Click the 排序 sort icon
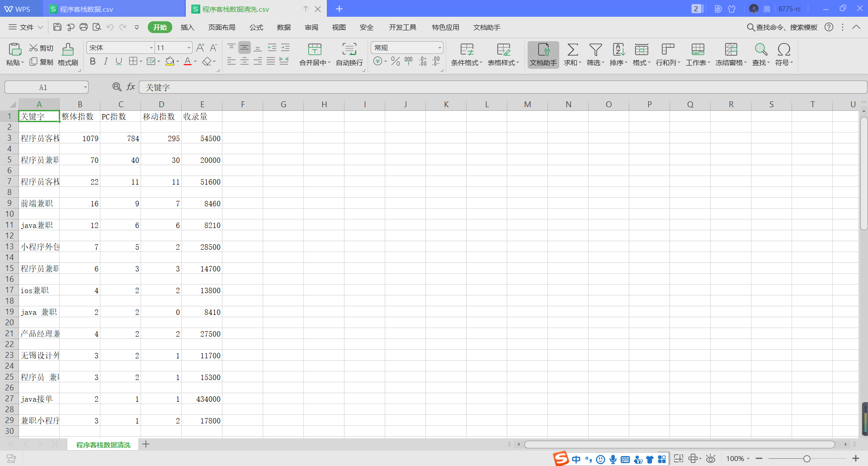 (x=618, y=54)
